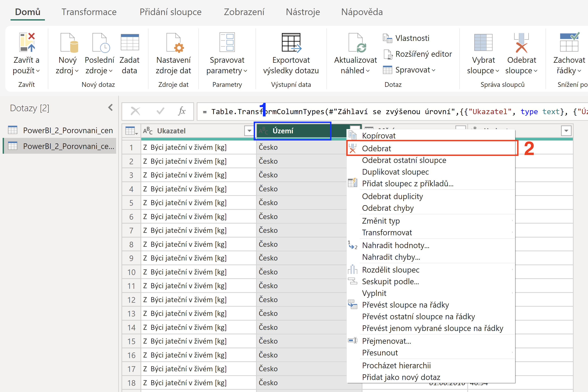Open the Rozšířený editor
Viewport: 588px width, 392px height.
point(417,54)
